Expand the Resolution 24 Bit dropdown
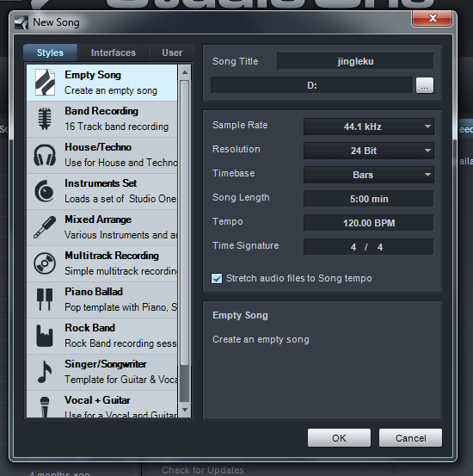This screenshot has height=476, width=473. point(369,151)
